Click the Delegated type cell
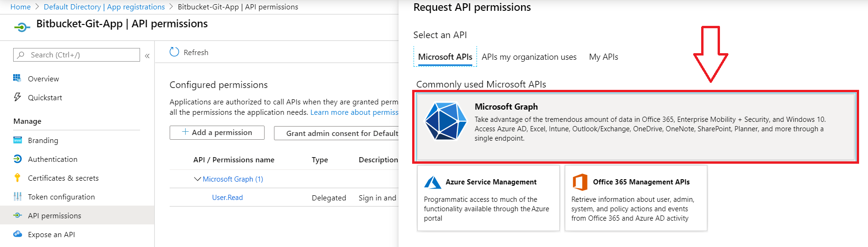868x247 pixels. pyautogui.click(x=329, y=198)
